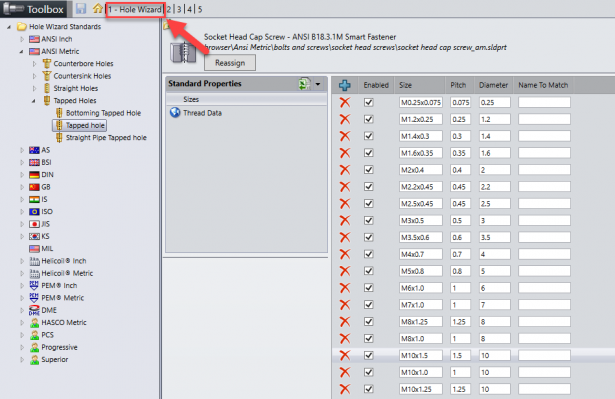
Task: Collapse the Tapped Holes folder
Action: click(34, 101)
